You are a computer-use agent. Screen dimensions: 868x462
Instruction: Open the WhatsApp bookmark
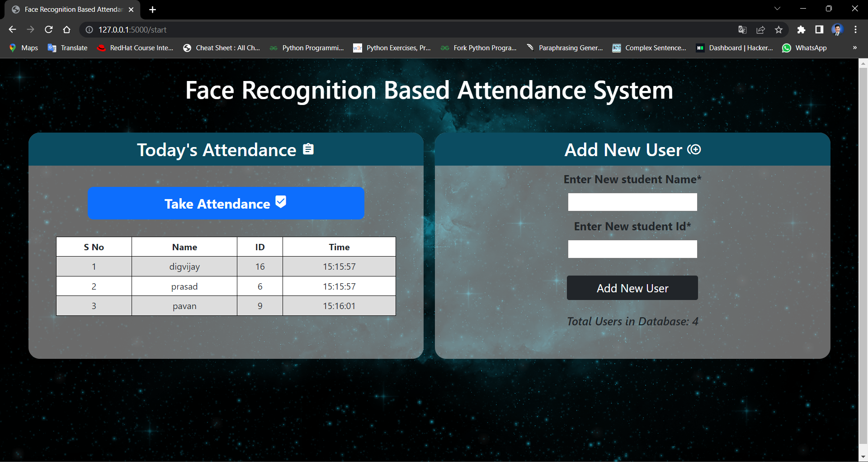(805, 48)
